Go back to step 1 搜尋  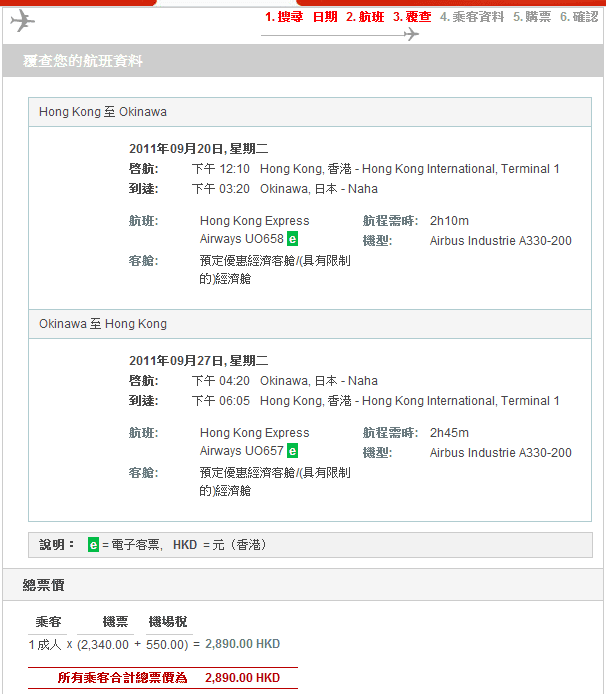click(284, 17)
